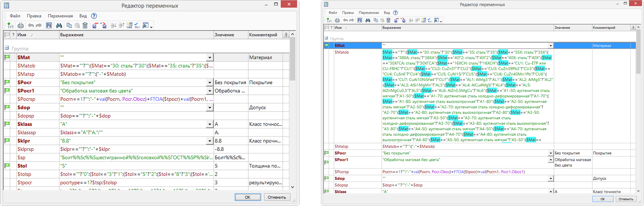Viewport: 644px width, 206px height.
Task: Open the $klass "A" dropdown in left window
Action: coord(210,124)
